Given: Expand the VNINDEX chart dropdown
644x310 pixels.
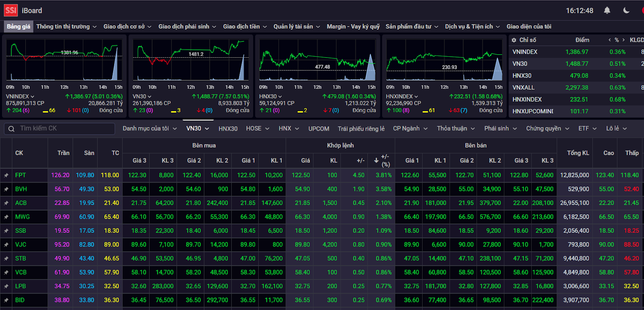Looking at the screenshot, I should pyautogui.click(x=32, y=96).
